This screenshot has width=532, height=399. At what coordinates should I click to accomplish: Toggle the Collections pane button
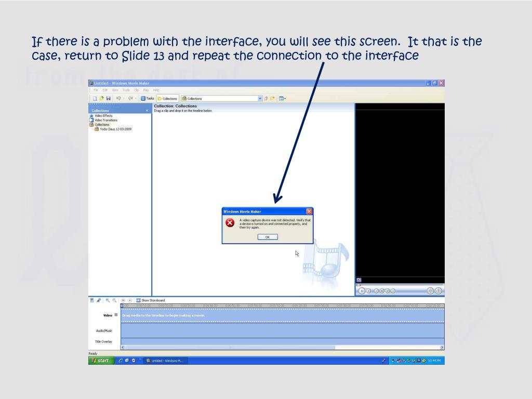[x=168, y=98]
